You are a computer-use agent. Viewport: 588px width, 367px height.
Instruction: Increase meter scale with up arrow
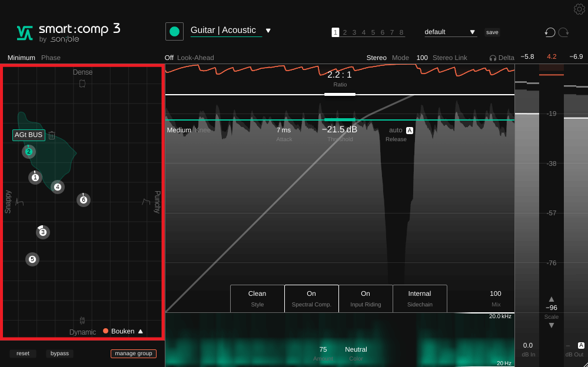(x=552, y=299)
